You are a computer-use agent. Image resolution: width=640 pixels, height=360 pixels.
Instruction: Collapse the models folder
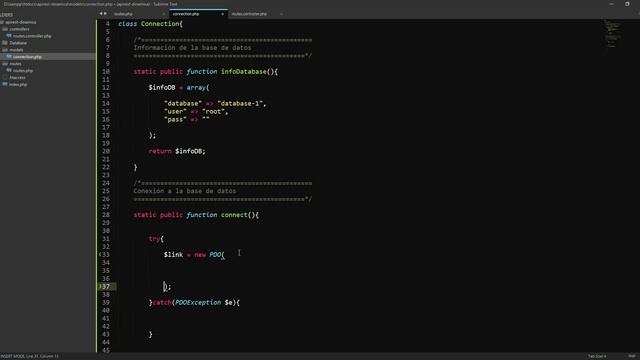(x=16, y=50)
